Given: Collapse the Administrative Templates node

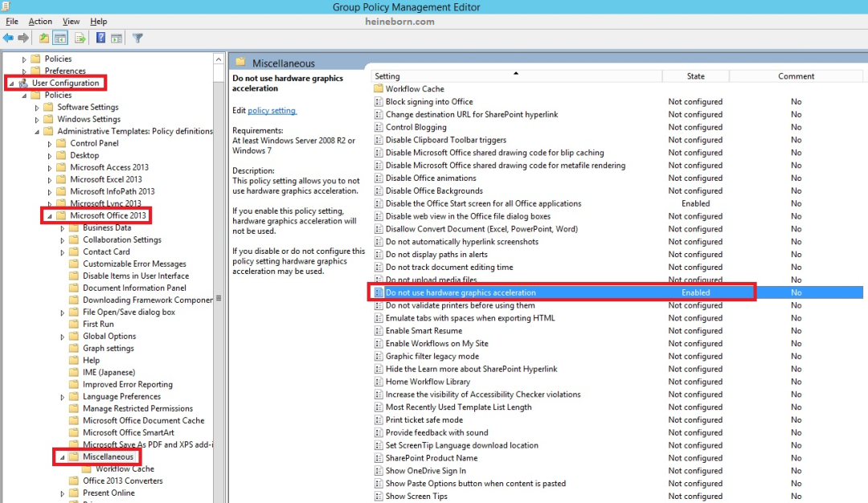Looking at the screenshot, I should click(x=36, y=132).
